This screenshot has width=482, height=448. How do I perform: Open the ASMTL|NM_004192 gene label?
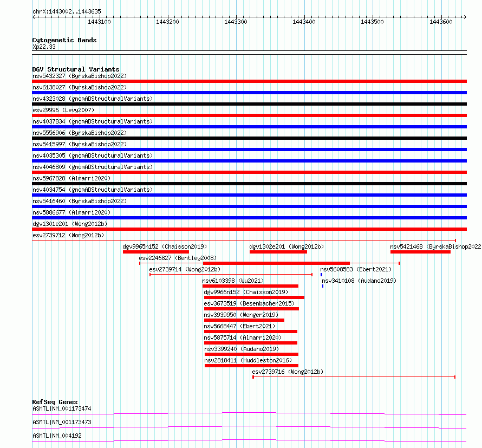(x=57, y=436)
